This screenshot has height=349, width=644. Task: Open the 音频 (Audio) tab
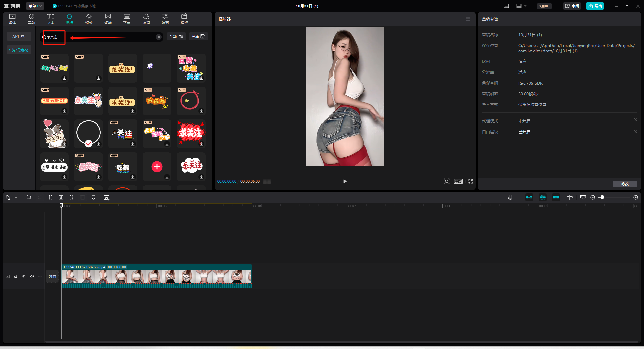tap(31, 19)
